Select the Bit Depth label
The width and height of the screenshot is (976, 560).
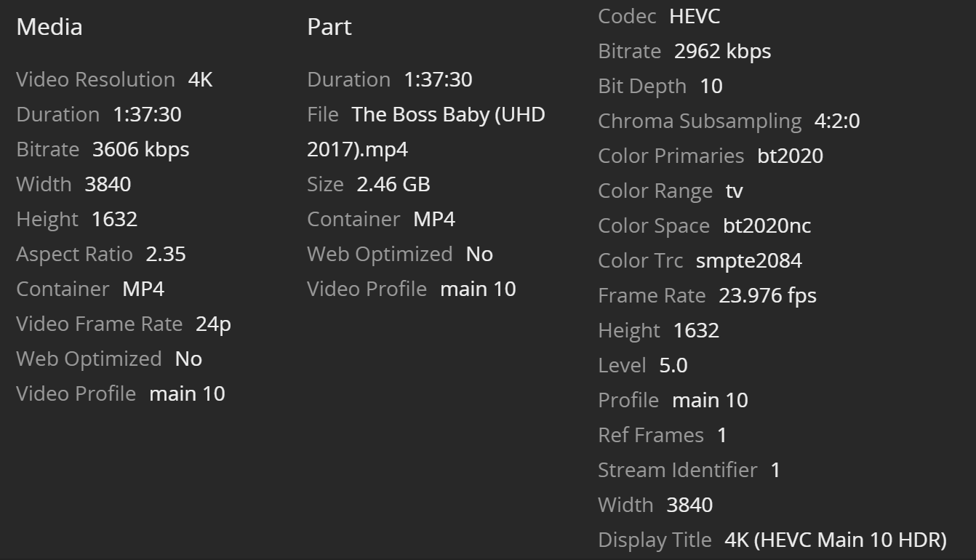[642, 86]
